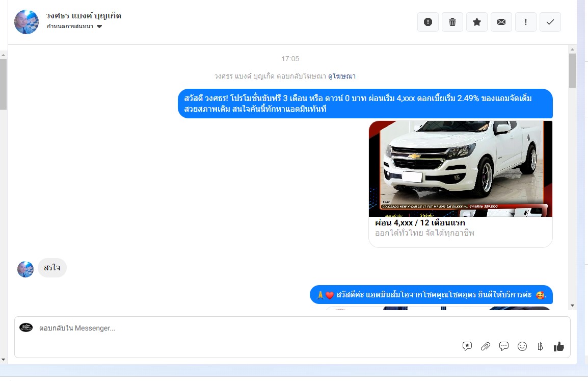Open contact name วงศธร แบงค์ บุญเกิด in header
The image size is (588, 381).
(83, 16)
